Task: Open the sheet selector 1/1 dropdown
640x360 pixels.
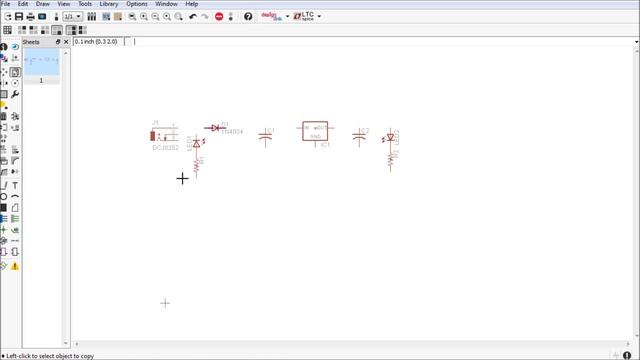Action: [x=73, y=16]
